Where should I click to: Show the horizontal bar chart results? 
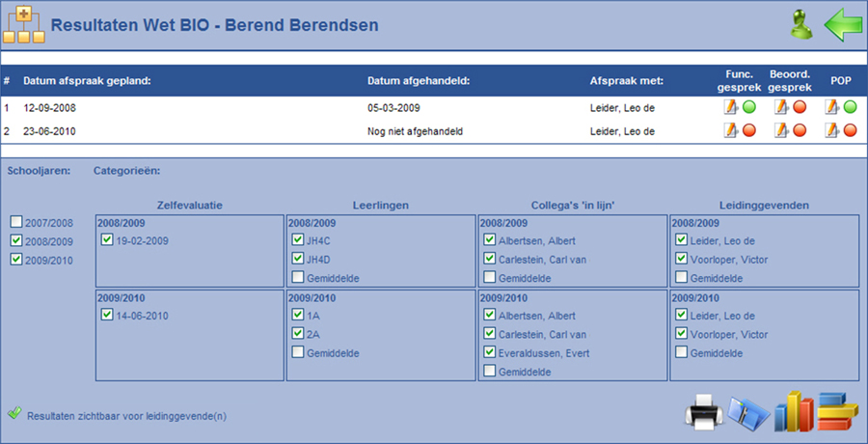tap(837, 411)
